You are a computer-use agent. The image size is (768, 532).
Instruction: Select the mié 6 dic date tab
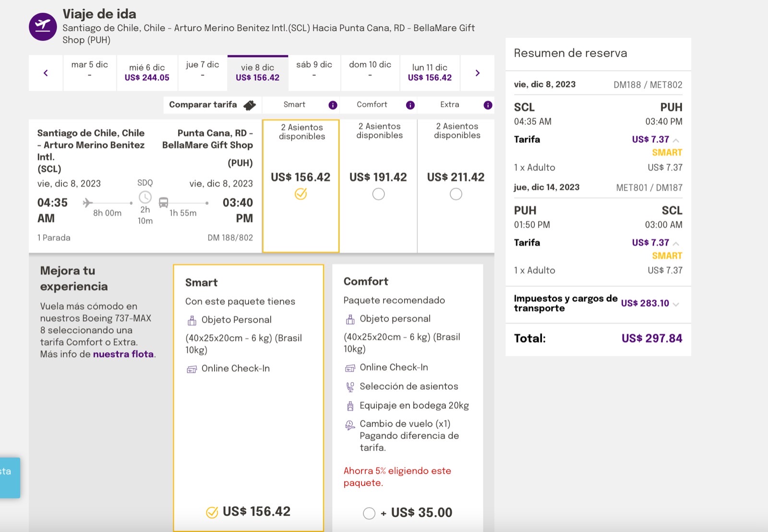pos(147,73)
